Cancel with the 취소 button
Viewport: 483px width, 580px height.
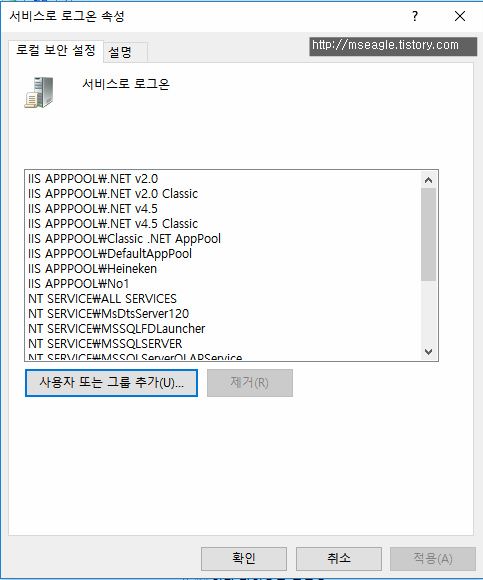(338, 559)
